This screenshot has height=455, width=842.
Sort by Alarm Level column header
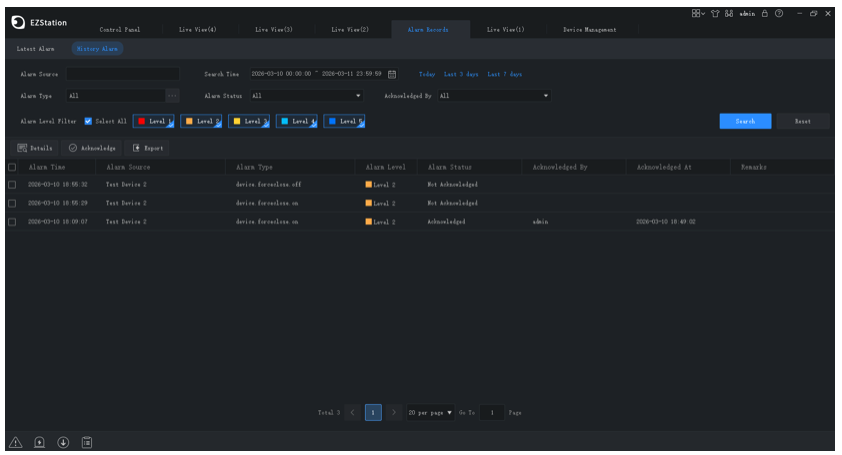click(386, 167)
